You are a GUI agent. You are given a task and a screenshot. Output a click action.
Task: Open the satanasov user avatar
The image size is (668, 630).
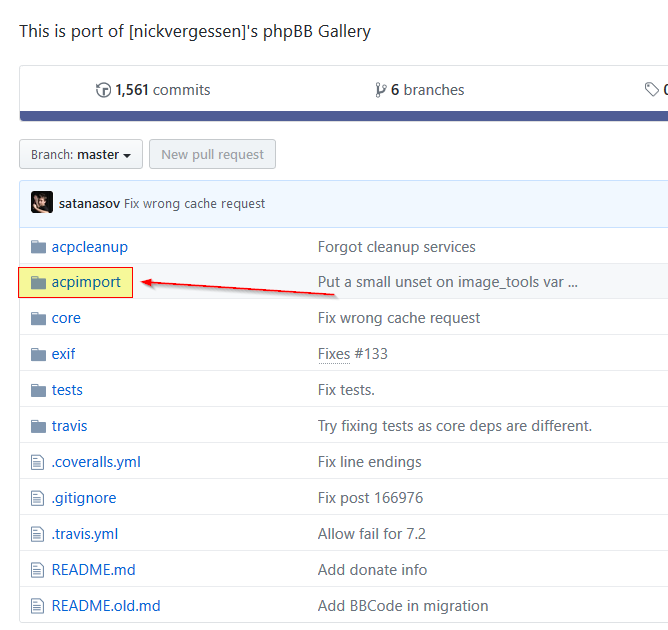pos(42,203)
